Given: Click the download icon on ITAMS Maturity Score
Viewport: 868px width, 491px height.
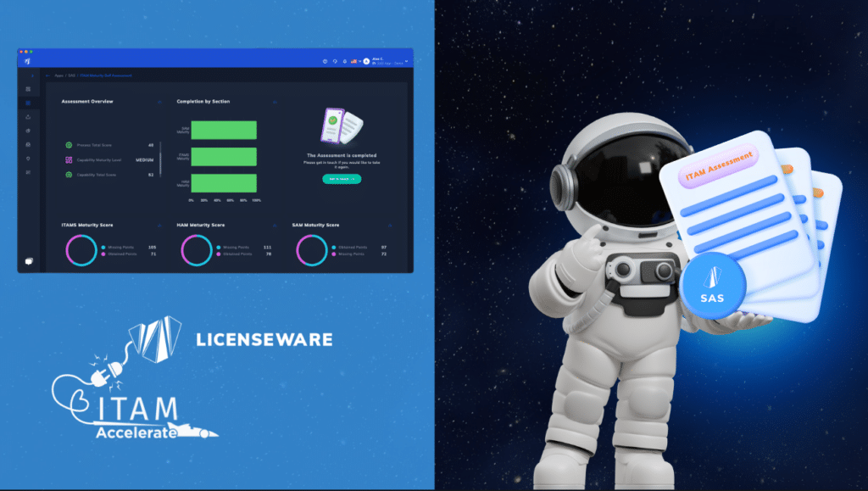Looking at the screenshot, I should 159,226.
